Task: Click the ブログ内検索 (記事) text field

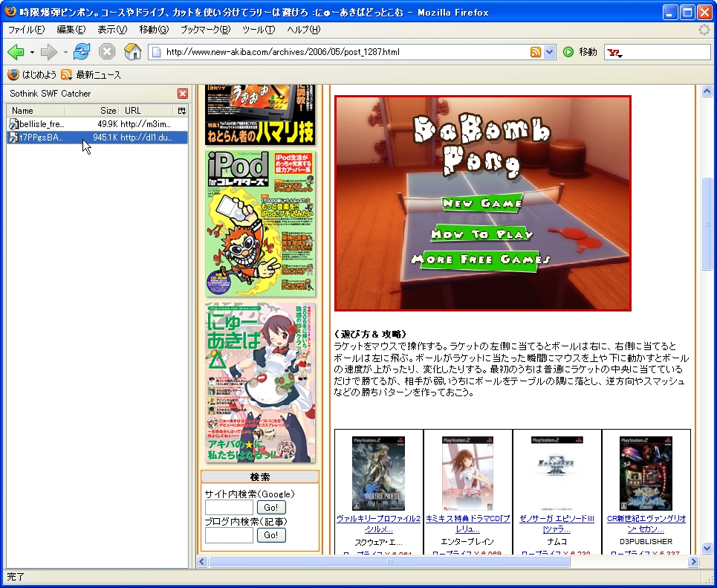Action: click(x=229, y=535)
